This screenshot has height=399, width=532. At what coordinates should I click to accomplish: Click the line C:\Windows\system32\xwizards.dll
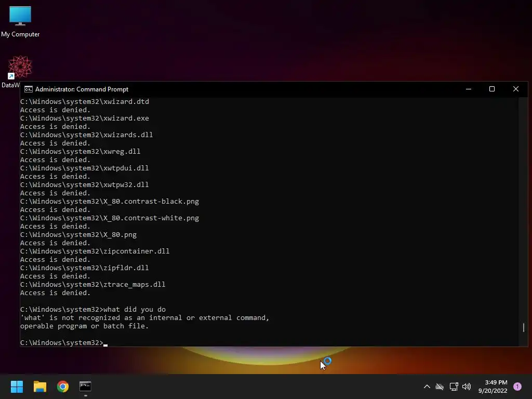pyautogui.click(x=87, y=135)
